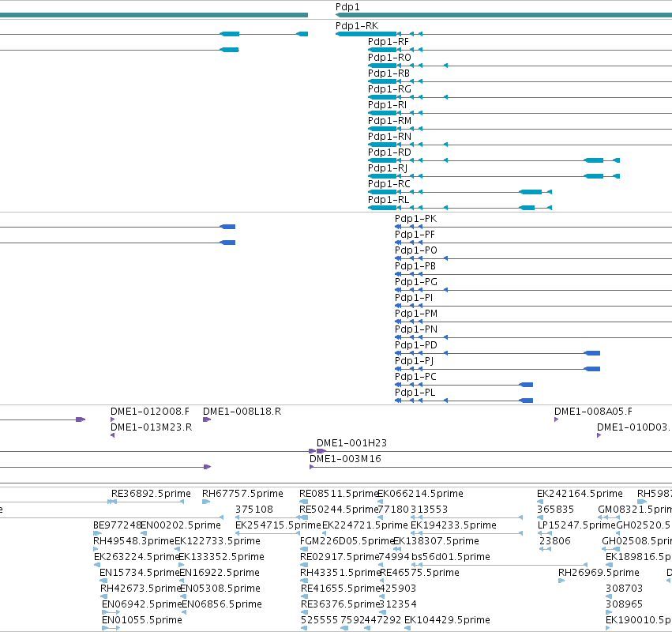This screenshot has width=672, height=632.
Task: Click the Pdp1-PJ label
Action: coord(414,360)
